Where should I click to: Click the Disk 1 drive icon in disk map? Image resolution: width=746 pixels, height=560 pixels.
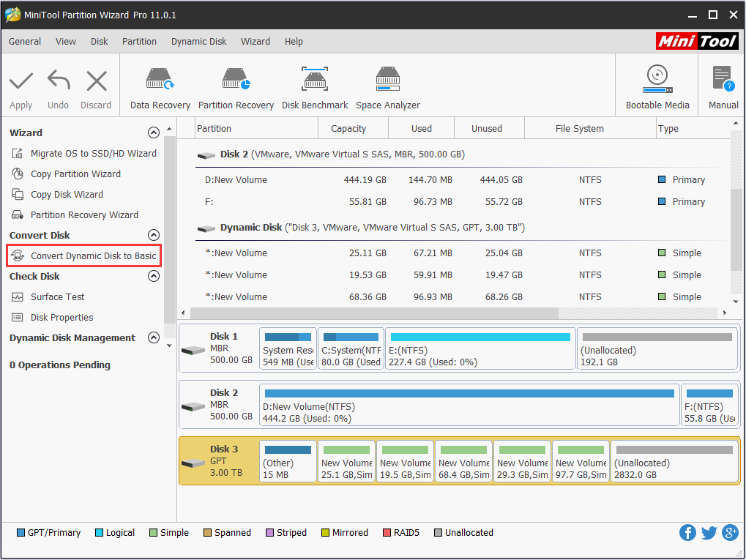coord(193,351)
